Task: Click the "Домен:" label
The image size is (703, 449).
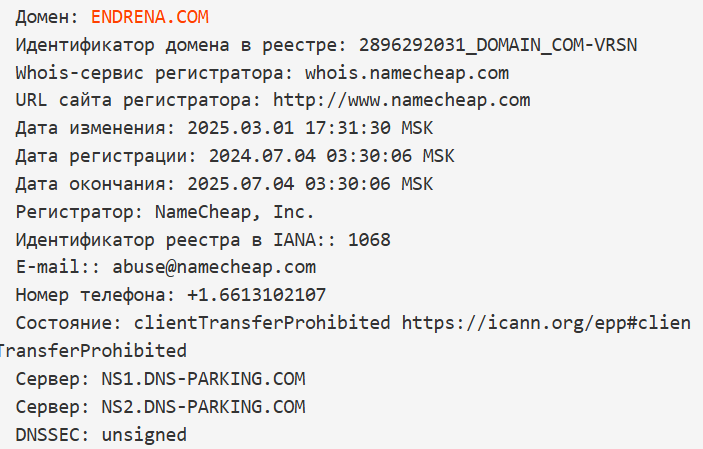Action: pyautogui.click(x=48, y=17)
